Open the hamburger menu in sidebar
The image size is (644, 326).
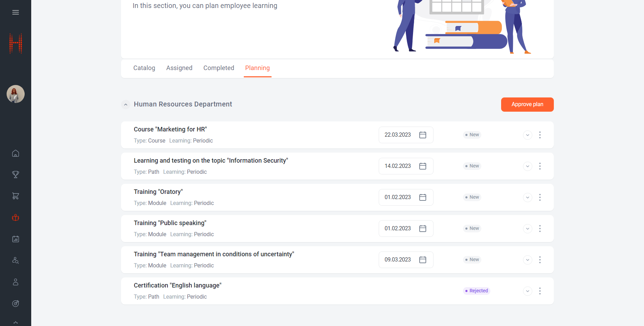pos(16,12)
